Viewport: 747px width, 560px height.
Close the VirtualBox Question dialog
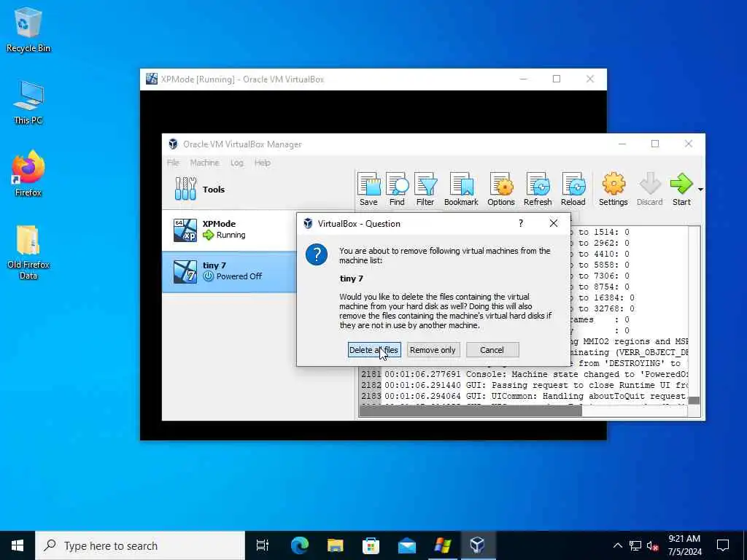pyautogui.click(x=553, y=223)
